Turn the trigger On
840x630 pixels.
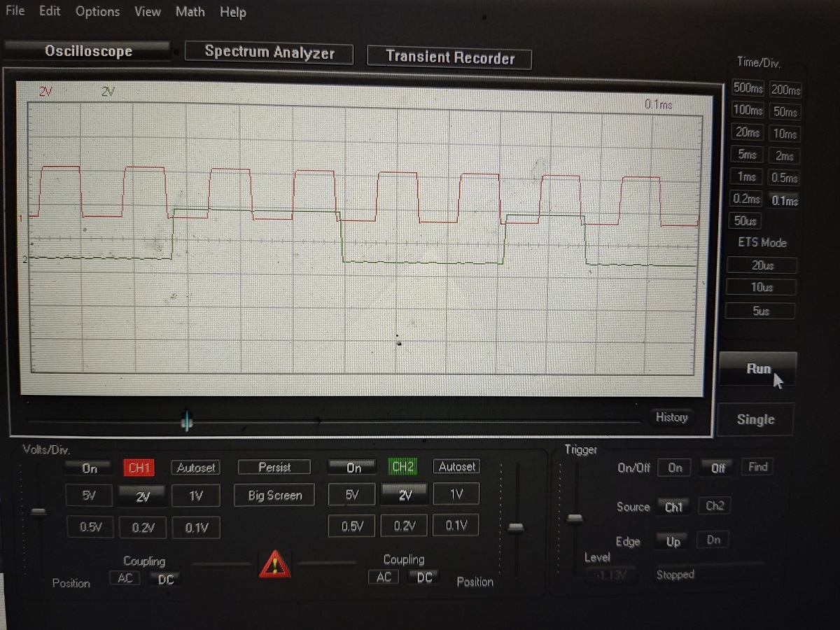(x=675, y=468)
